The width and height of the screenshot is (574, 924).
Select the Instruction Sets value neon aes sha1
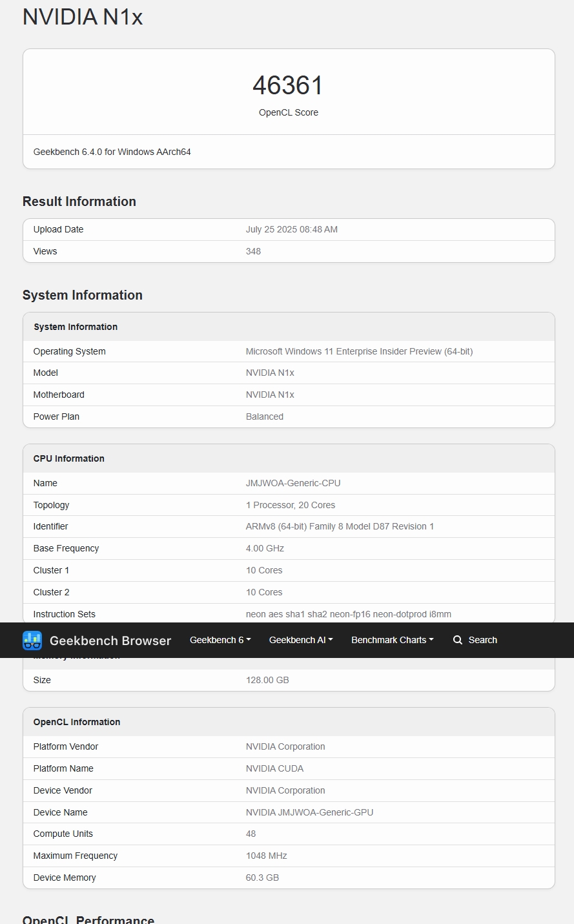[349, 614]
